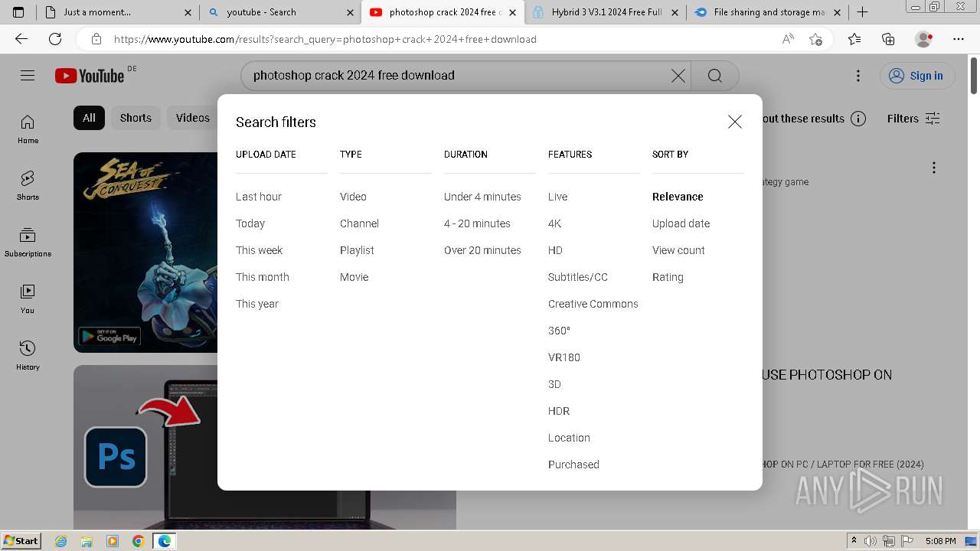This screenshot has height=551, width=980.
Task: Enable the Live feature filter
Action: [557, 197]
